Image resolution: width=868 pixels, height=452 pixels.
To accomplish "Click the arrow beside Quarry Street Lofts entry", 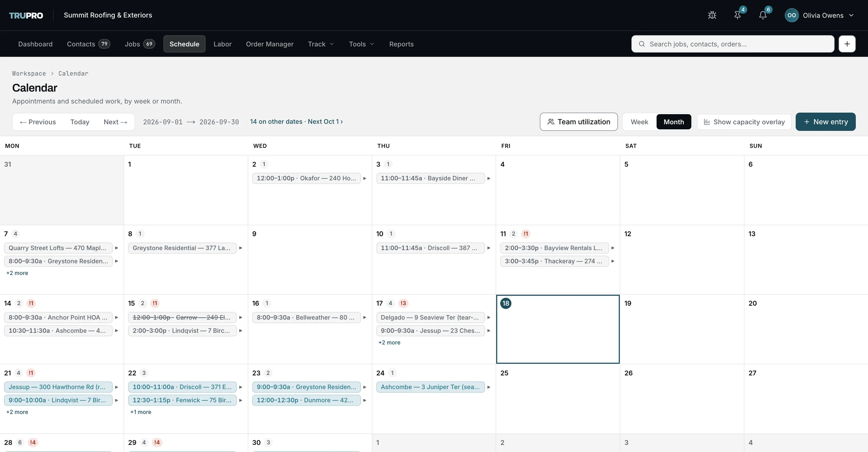I will pyautogui.click(x=116, y=248).
